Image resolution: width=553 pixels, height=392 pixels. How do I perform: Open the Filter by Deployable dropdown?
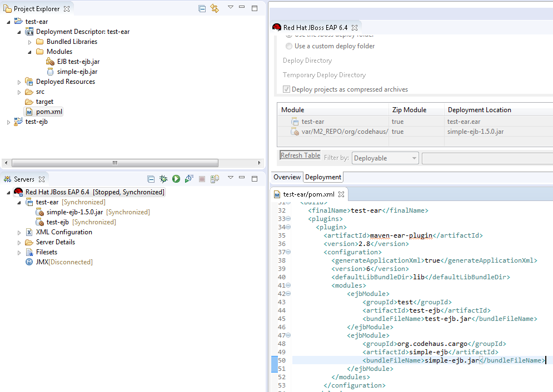386,158
